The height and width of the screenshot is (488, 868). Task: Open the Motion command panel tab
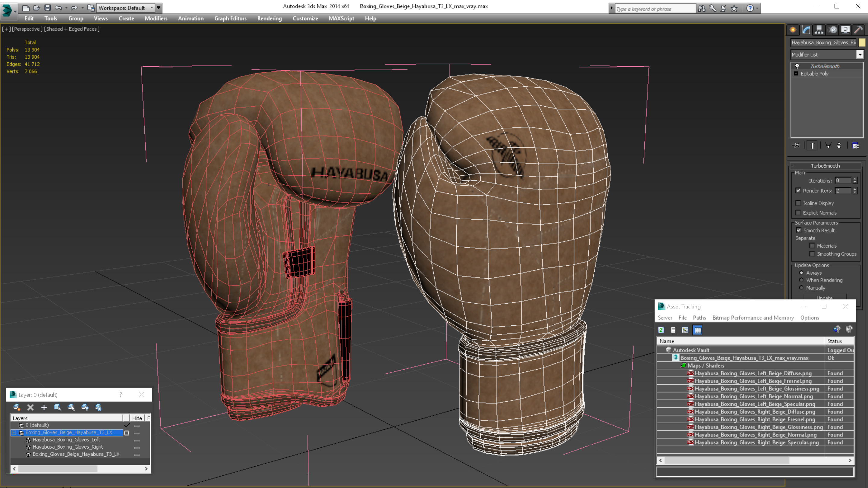833,30
